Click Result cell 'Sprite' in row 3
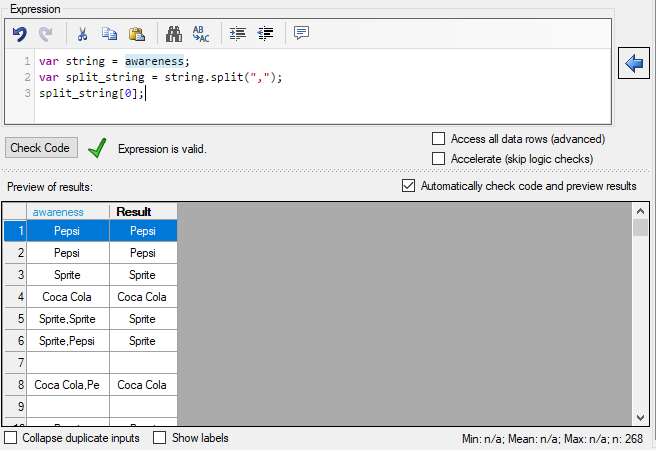656x450 pixels. (x=144, y=275)
